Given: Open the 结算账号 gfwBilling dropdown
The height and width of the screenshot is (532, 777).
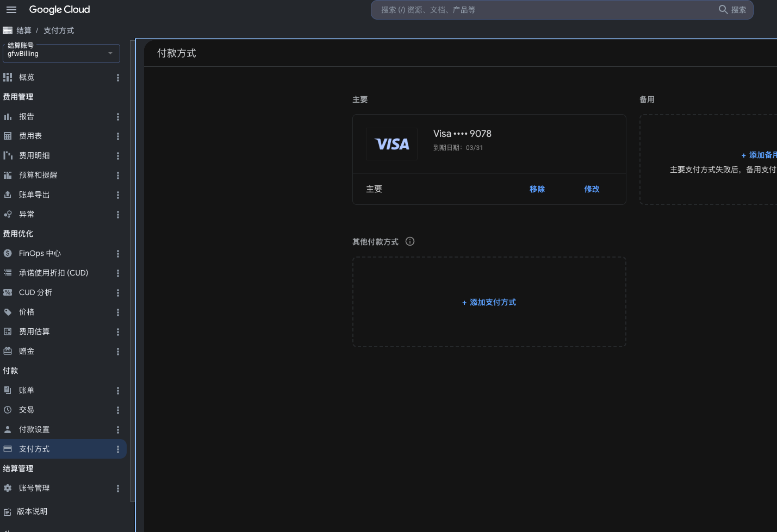Looking at the screenshot, I should (61, 53).
